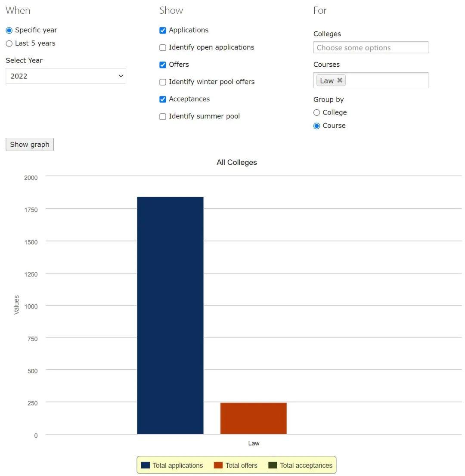
Task: Click the Total acceptances legend swatch
Action: (x=273, y=465)
